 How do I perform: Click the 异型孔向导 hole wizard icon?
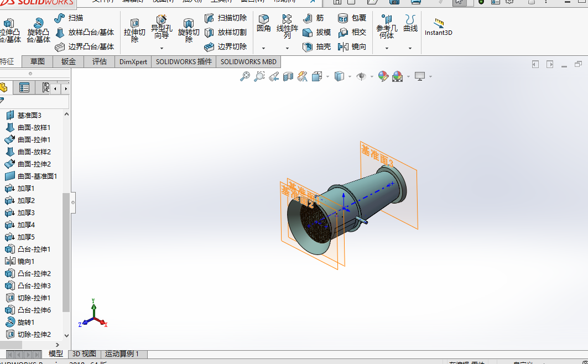coord(162,27)
